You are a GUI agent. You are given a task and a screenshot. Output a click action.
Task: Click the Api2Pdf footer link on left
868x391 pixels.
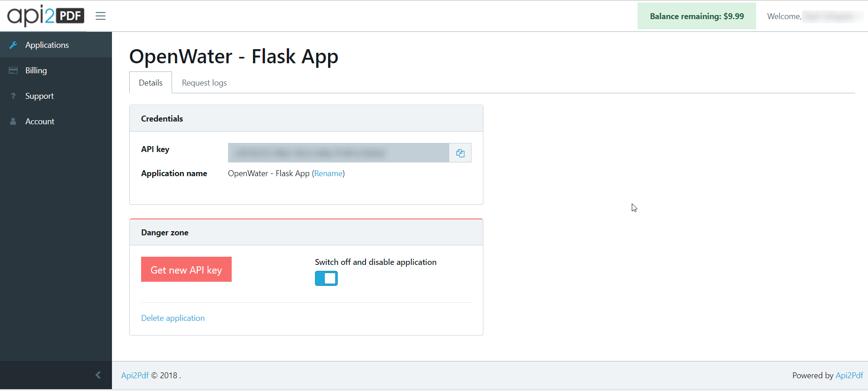tap(135, 376)
